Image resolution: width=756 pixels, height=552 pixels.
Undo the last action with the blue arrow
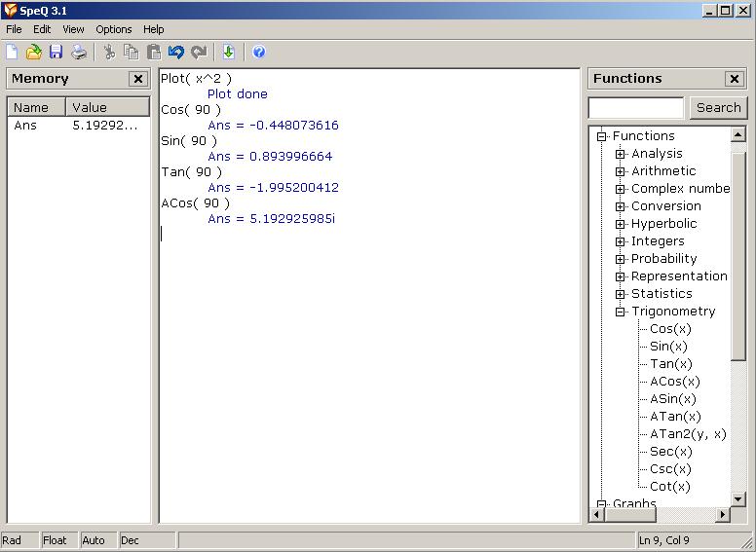click(x=176, y=53)
